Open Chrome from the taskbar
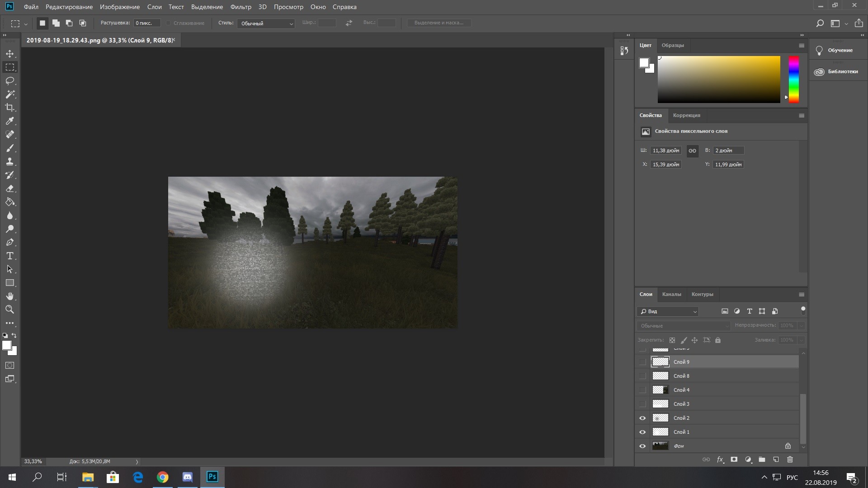Image resolution: width=868 pixels, height=488 pixels. (163, 477)
